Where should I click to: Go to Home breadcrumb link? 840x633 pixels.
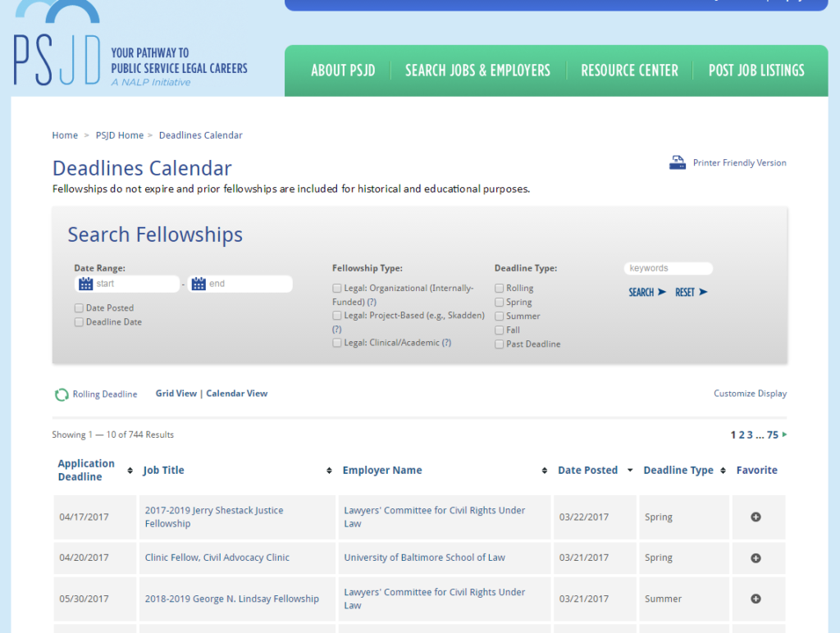[x=65, y=135]
